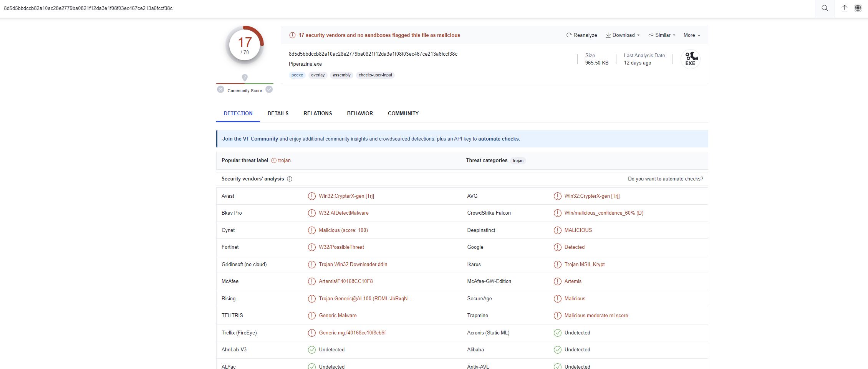Image resolution: width=868 pixels, height=369 pixels.
Task: Click the overlay tag
Action: pyautogui.click(x=318, y=75)
